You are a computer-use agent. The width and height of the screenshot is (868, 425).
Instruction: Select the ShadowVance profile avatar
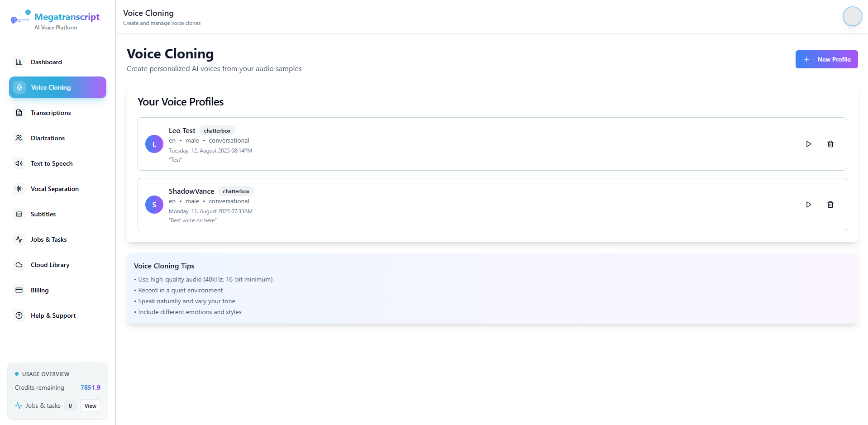pos(154,205)
